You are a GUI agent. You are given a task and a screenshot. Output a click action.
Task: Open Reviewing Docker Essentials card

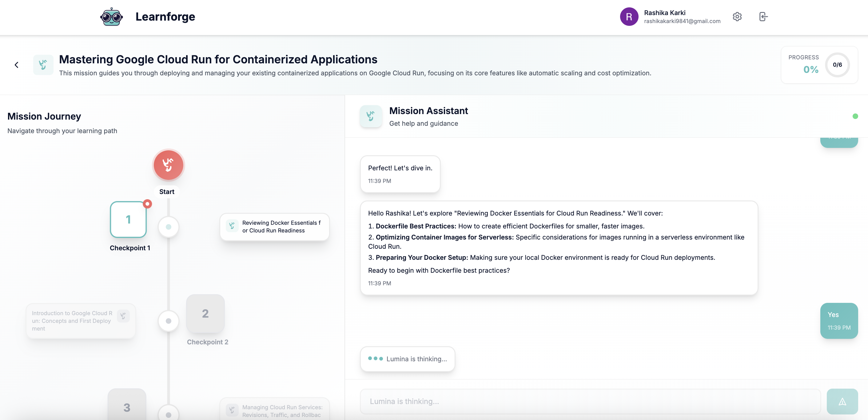point(274,227)
